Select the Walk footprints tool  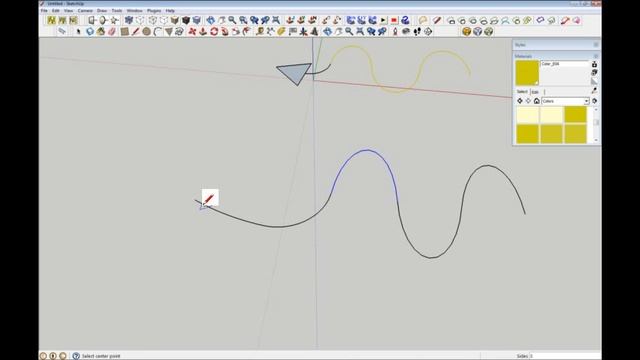(417, 31)
